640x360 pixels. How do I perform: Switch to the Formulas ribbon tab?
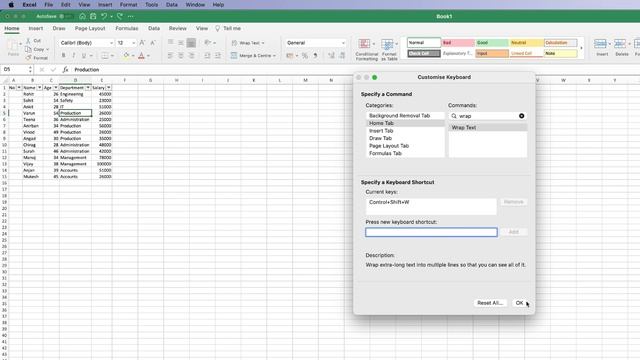(x=127, y=29)
